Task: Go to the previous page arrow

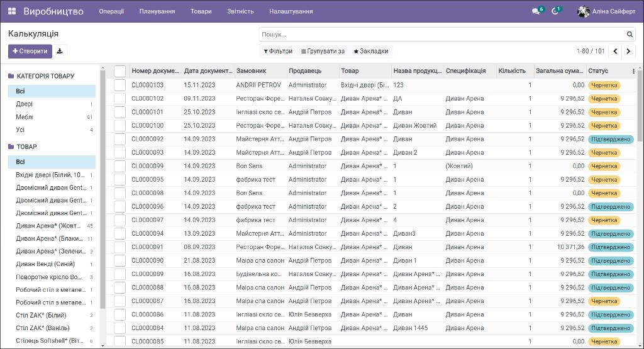Action: tap(615, 52)
